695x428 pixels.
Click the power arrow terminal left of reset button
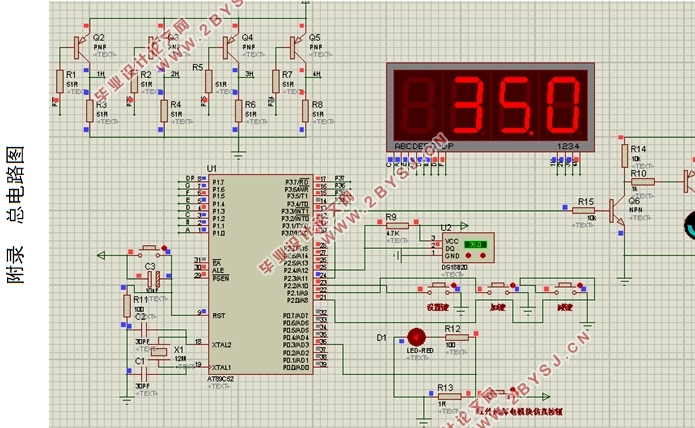click(101, 255)
